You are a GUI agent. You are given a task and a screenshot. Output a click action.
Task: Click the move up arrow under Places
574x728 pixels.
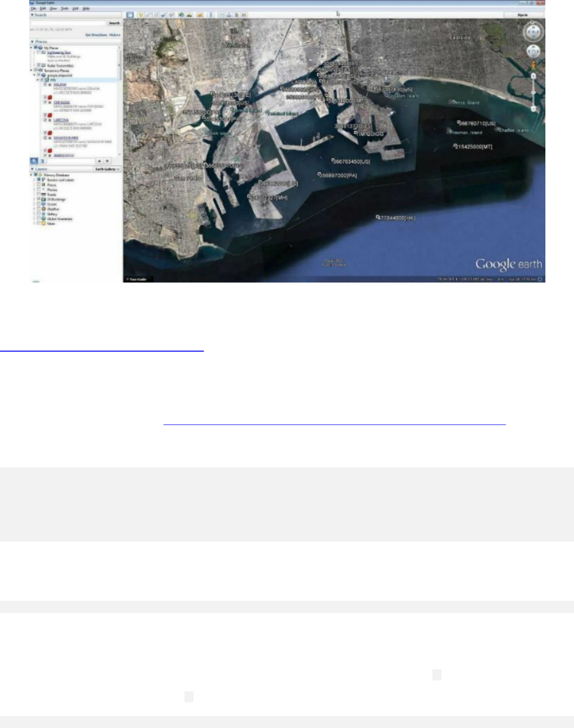click(100, 161)
